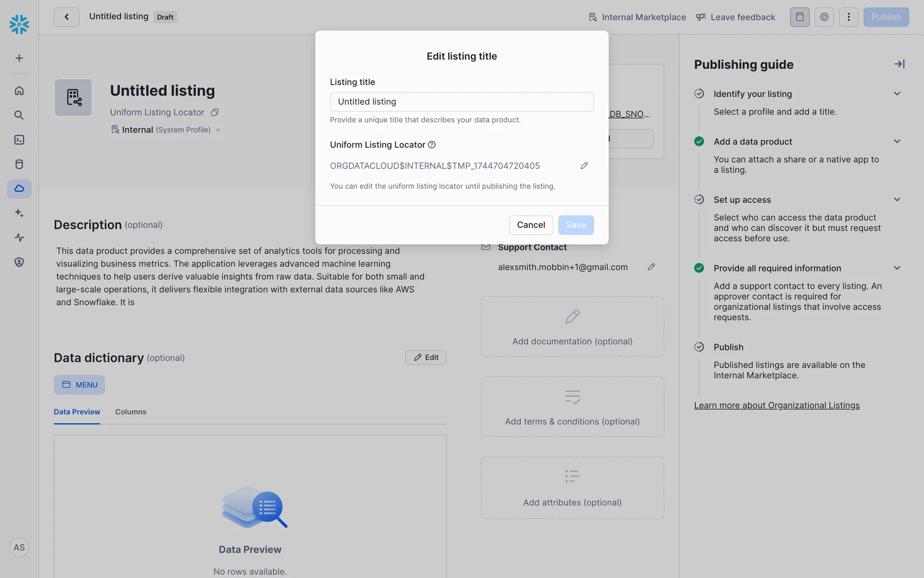The image size is (924, 578).
Task: Copy the Uniform Listing Locator
Action: click(x=215, y=112)
